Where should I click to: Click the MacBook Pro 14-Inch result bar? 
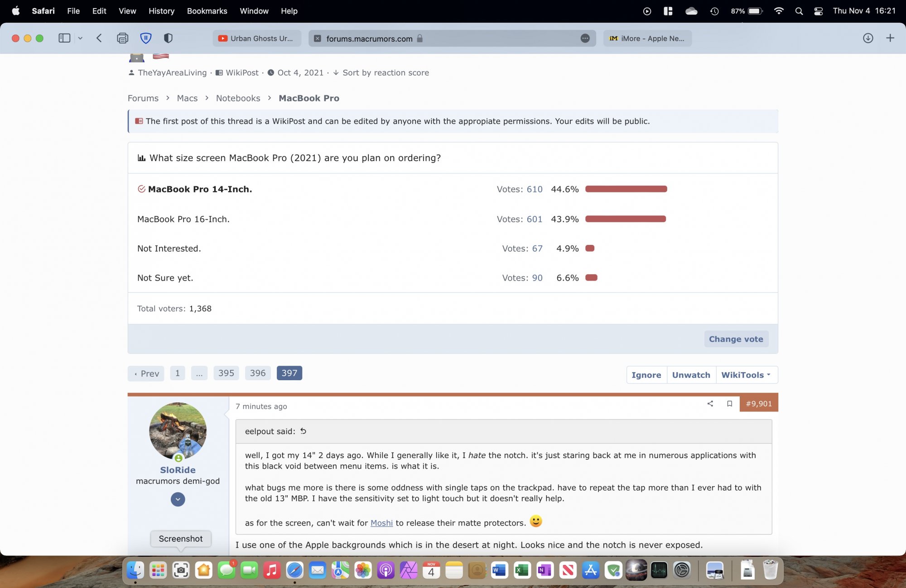[626, 189]
